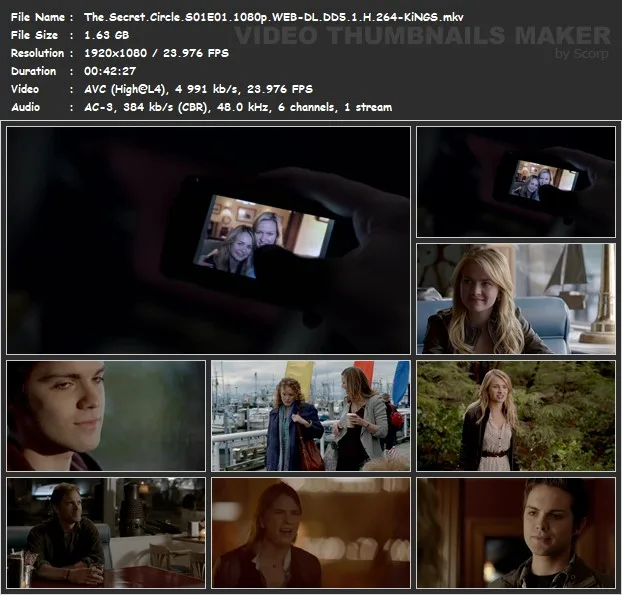Image resolution: width=622 pixels, height=595 pixels.
Task: Click the audio info AC-3 384 kb/s line
Action: (x=238, y=107)
